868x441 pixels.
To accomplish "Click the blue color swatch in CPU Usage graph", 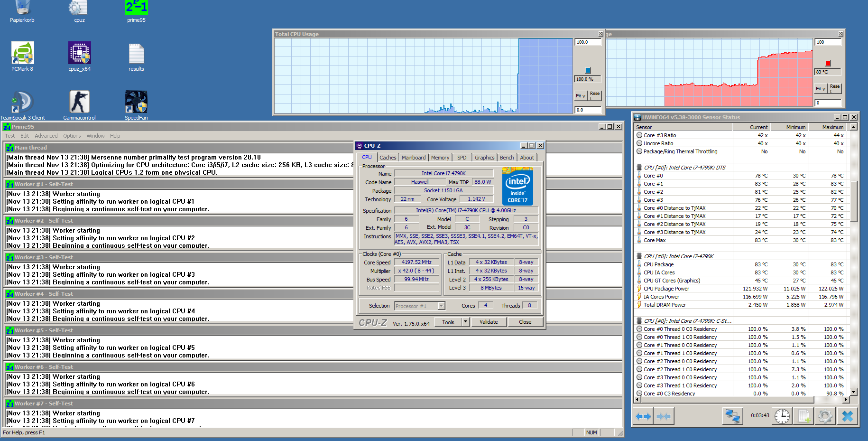I will coord(588,70).
